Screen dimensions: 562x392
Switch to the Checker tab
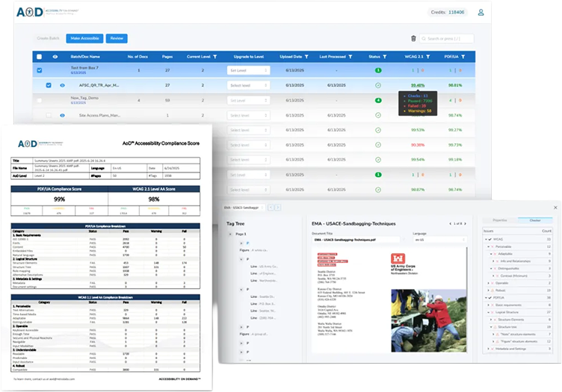point(535,220)
